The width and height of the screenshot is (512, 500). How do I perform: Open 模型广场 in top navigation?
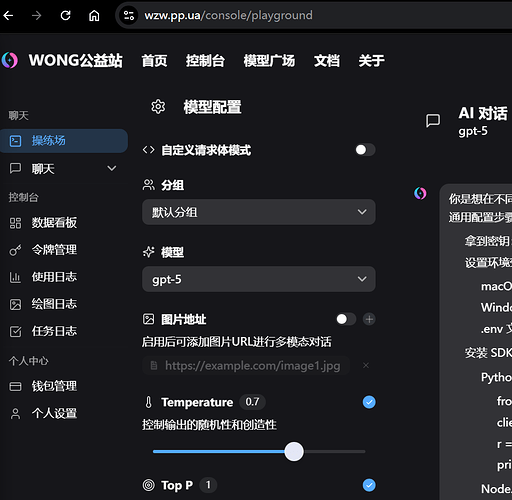(269, 61)
